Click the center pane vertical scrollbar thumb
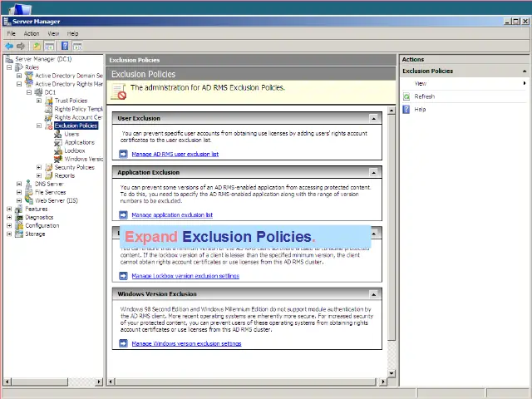The width and height of the screenshot is (532, 399). coord(392,227)
